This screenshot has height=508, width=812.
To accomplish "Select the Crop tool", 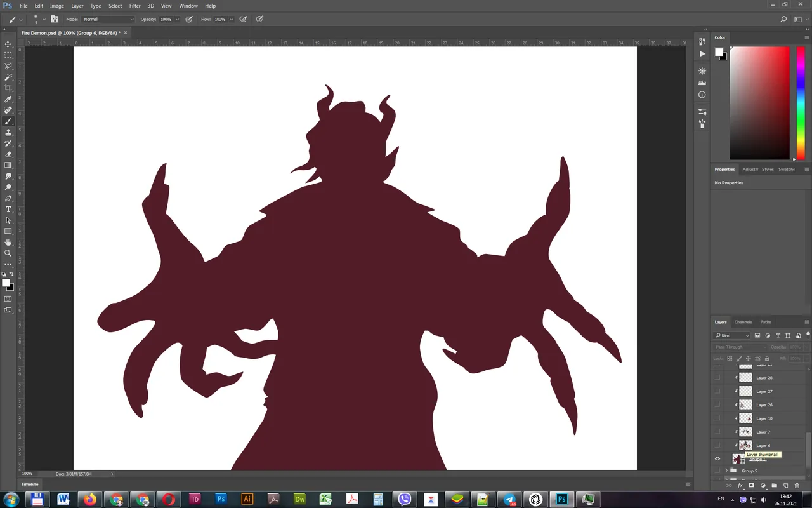I will [8, 88].
